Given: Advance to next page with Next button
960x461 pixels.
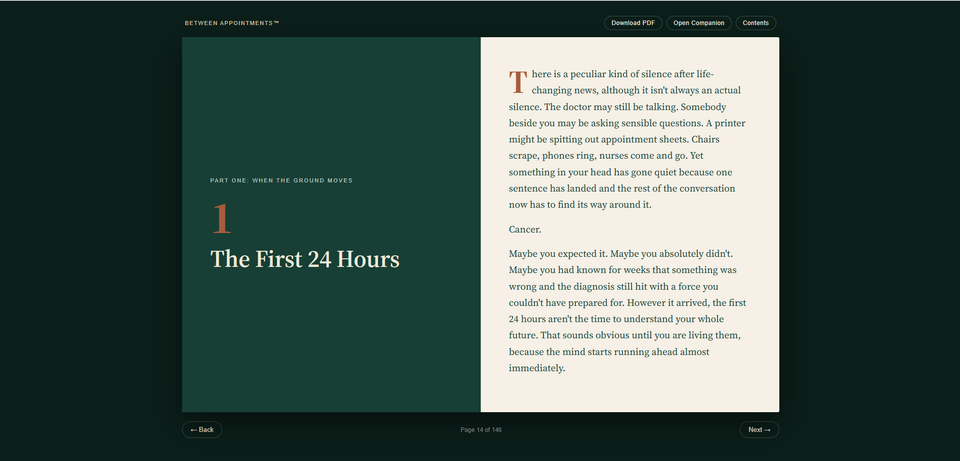Looking at the screenshot, I should pos(759,430).
